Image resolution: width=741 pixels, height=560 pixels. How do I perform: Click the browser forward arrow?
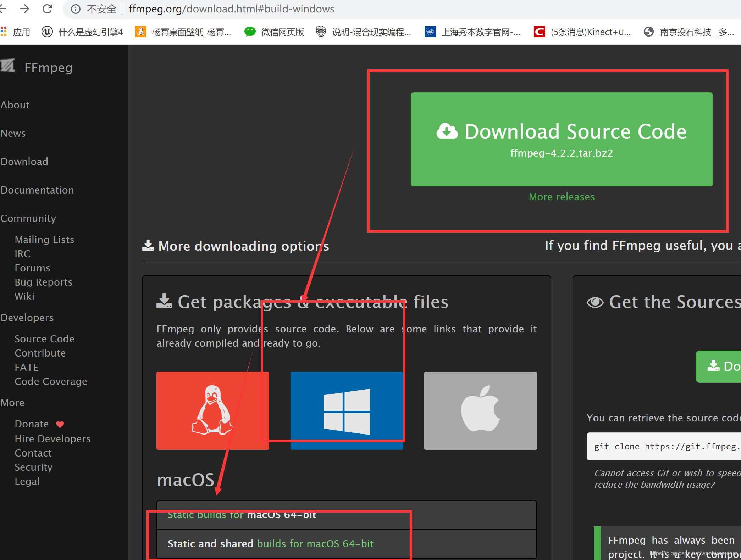pos(24,9)
